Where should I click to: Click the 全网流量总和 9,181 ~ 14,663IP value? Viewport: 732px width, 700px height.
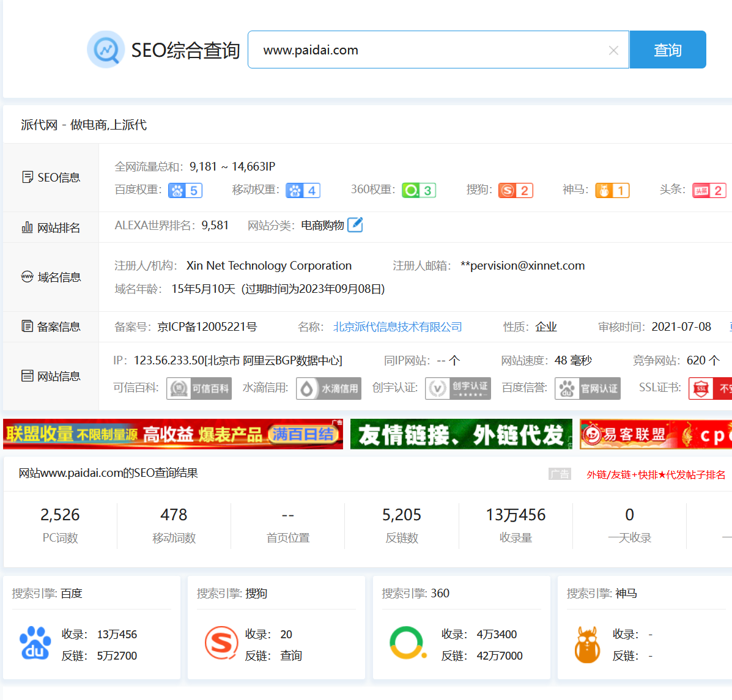click(x=232, y=167)
